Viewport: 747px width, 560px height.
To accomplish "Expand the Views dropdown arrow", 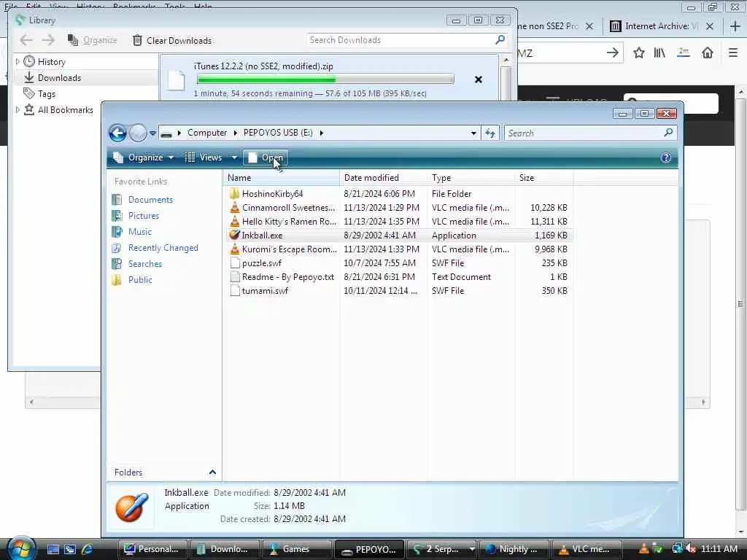I will [234, 157].
